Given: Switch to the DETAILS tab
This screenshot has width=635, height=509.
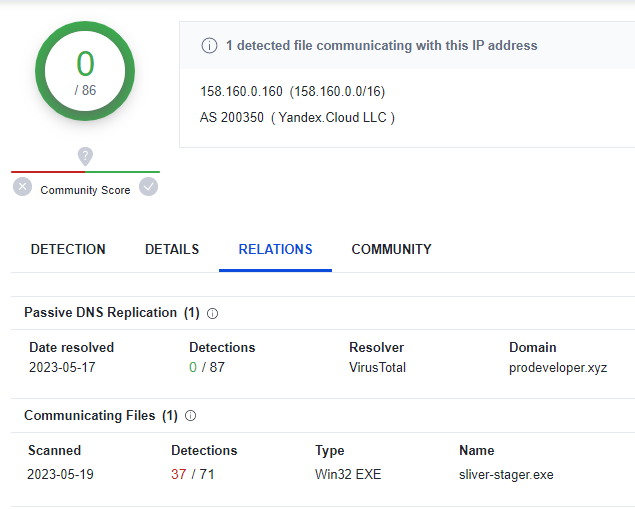Looking at the screenshot, I should point(172,249).
